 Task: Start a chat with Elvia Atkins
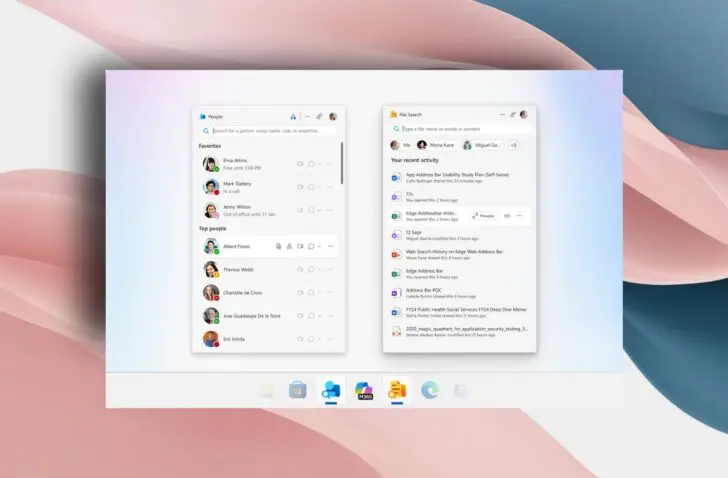311,164
